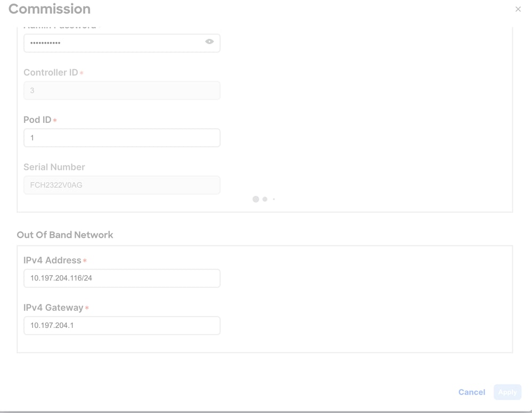Viewport: 532px width, 413px height.
Task: Cancel the commission form
Action: [x=471, y=392]
